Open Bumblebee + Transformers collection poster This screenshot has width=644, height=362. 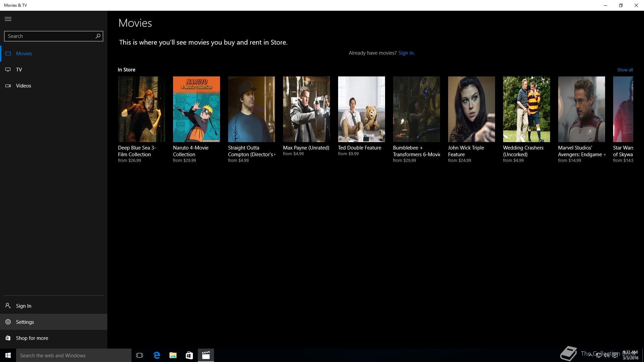click(417, 109)
